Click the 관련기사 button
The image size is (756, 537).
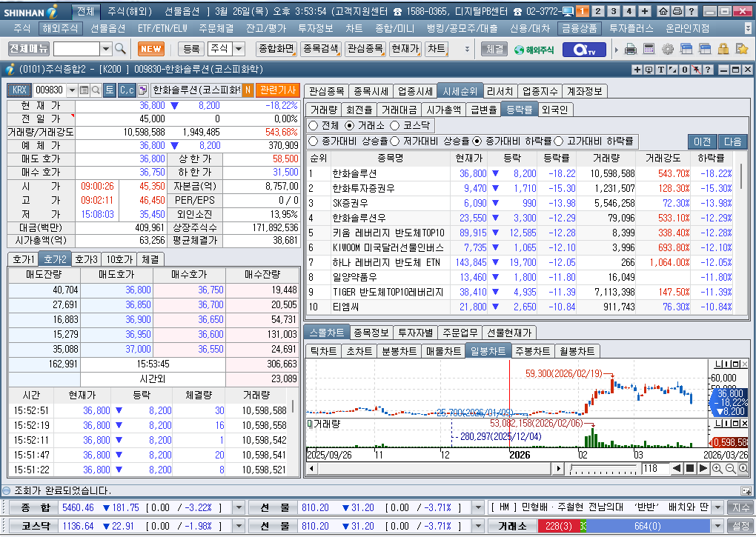point(278,90)
